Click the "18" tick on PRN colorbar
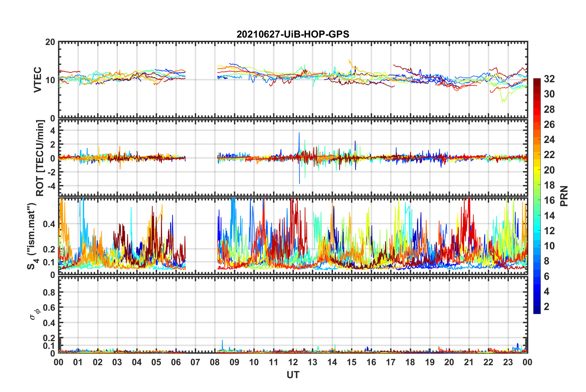 549,185
